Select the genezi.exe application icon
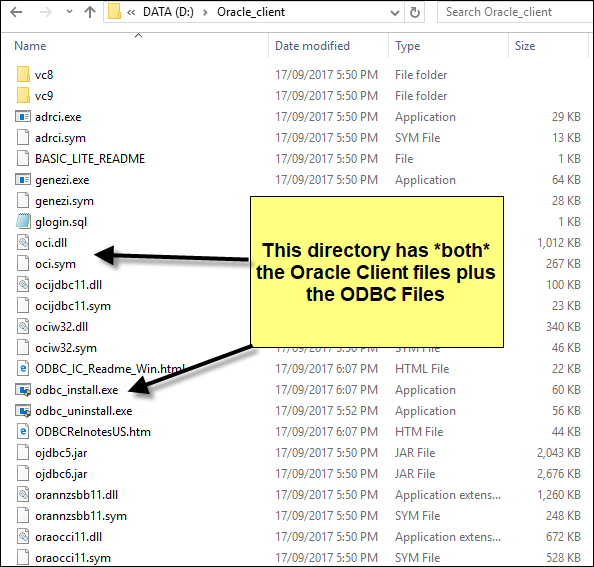The width and height of the screenshot is (594, 567). pyautogui.click(x=23, y=180)
